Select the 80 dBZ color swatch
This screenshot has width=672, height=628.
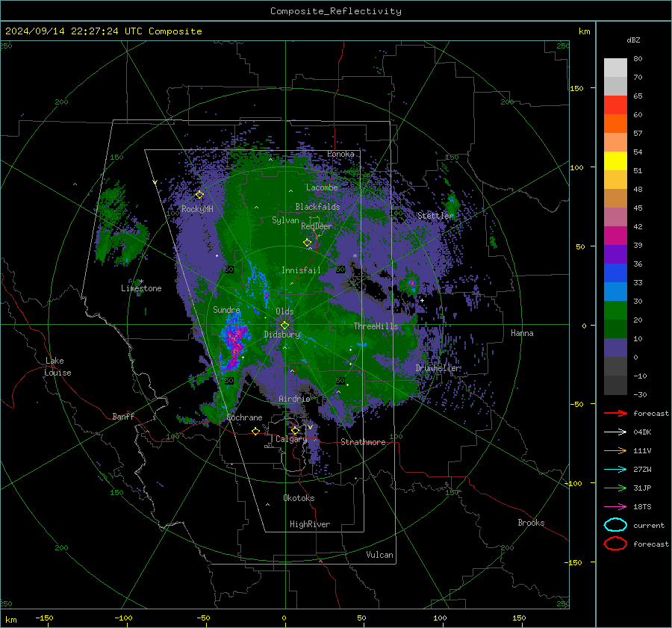615,68
